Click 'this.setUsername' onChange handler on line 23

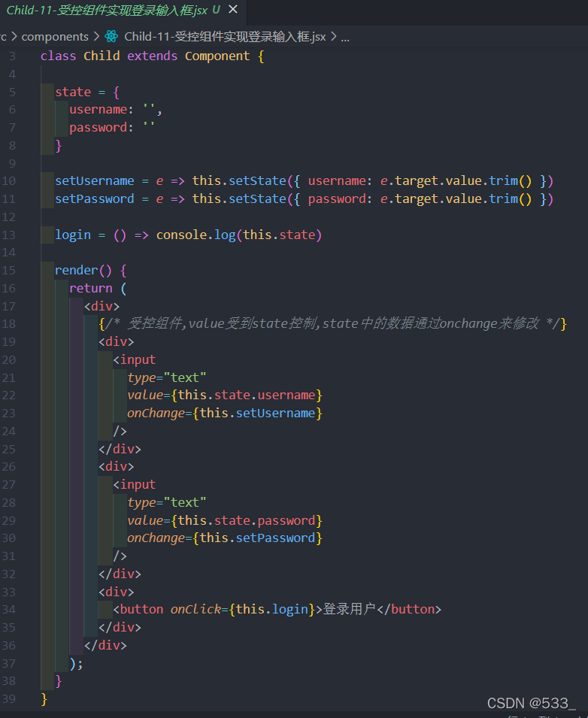(257, 413)
